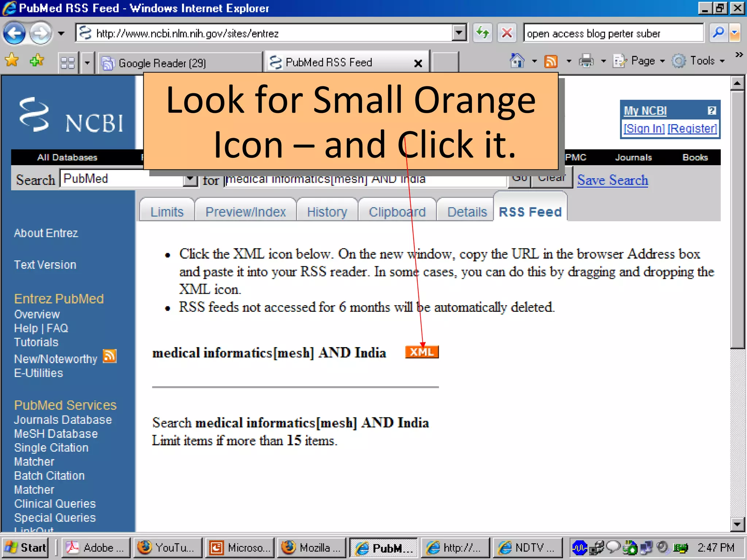Open the Tools menu in the toolbar

pyautogui.click(x=698, y=61)
